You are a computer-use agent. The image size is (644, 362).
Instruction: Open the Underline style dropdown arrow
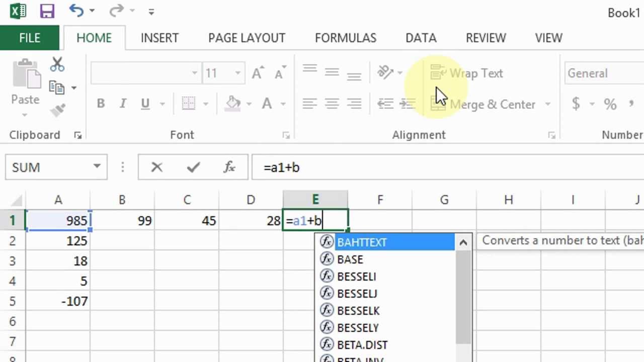162,104
